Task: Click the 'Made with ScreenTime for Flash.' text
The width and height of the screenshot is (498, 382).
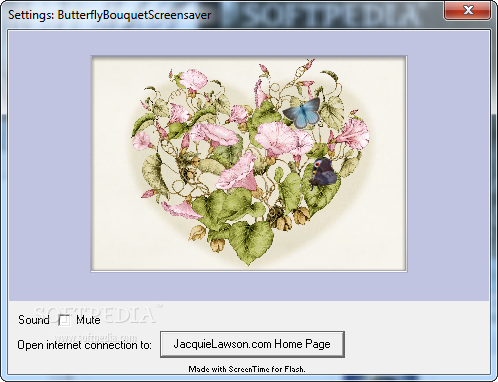Action: click(247, 369)
